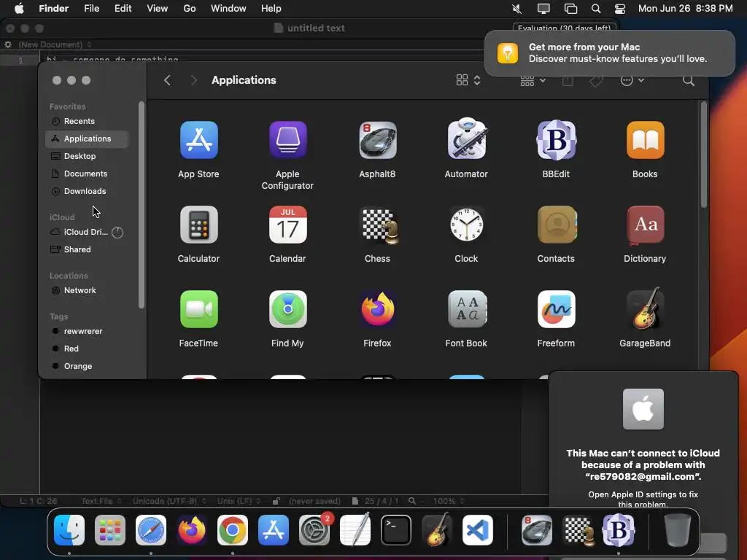Screen dimensions: 747x560
Task: Open the App Store application icon
Action: tap(198, 140)
